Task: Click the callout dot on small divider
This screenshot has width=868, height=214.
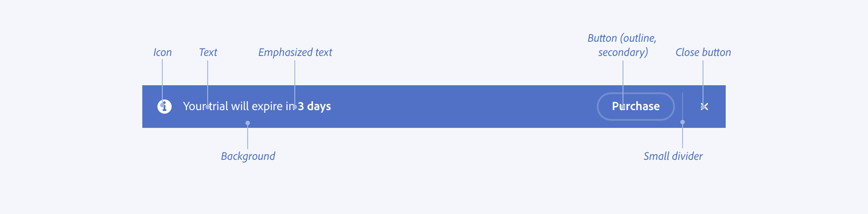Action: (683, 122)
